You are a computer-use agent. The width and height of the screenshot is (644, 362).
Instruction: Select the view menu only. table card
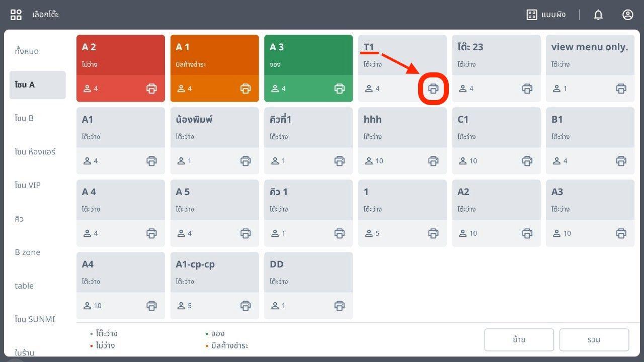coord(590,55)
